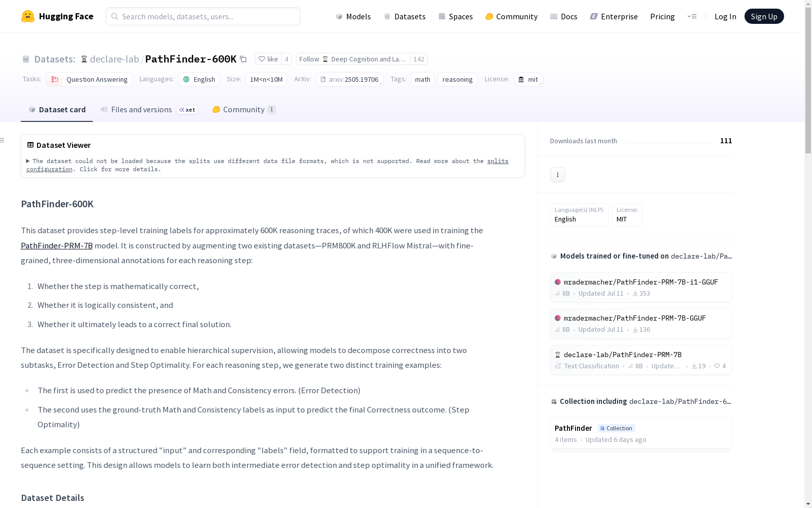
Task: Click the Log In link
Action: 725,16
